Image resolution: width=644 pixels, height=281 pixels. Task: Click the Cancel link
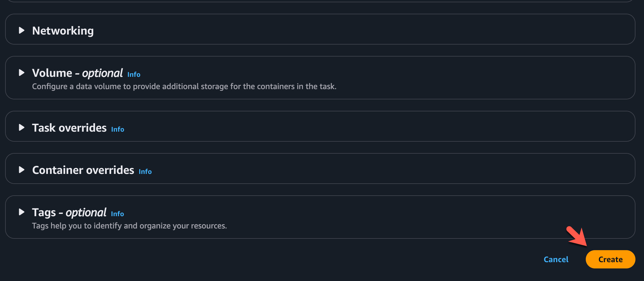(x=556, y=259)
